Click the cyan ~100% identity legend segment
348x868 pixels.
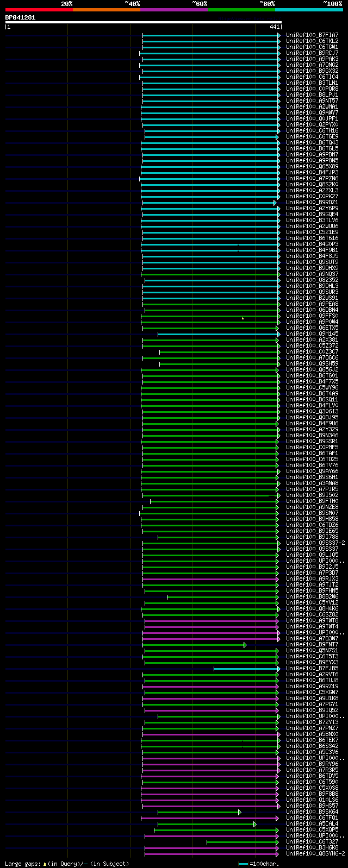tap(309, 10)
